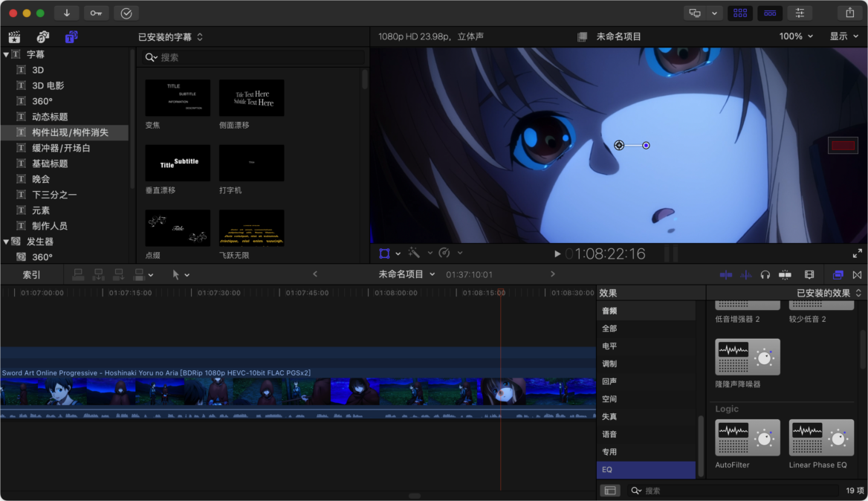Open the keyword editor key icon

pos(97,13)
